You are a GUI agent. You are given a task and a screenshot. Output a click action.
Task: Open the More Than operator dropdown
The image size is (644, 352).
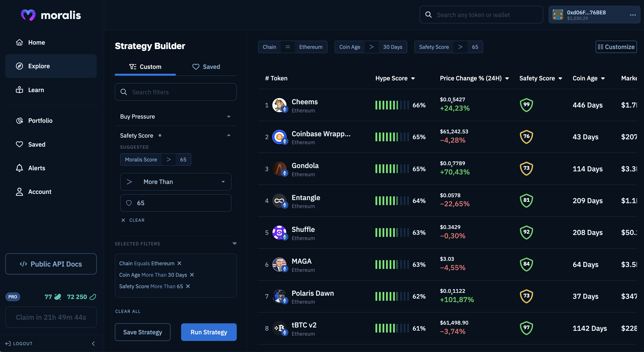[176, 182]
